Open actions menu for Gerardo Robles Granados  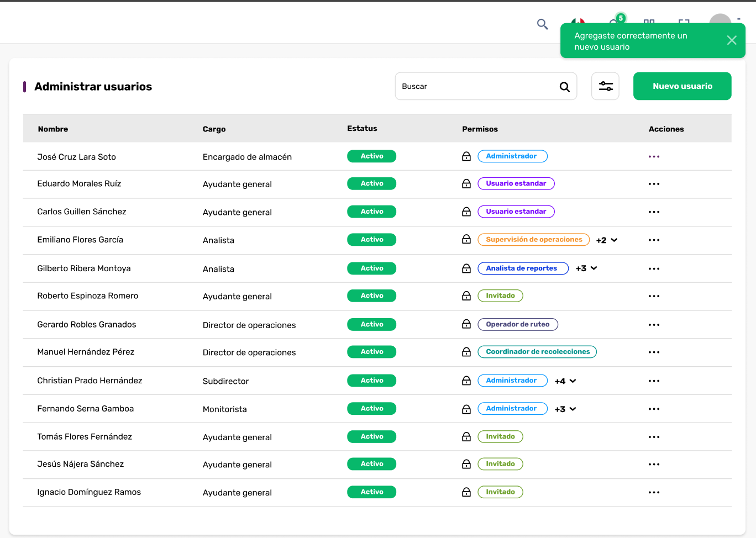click(x=654, y=325)
